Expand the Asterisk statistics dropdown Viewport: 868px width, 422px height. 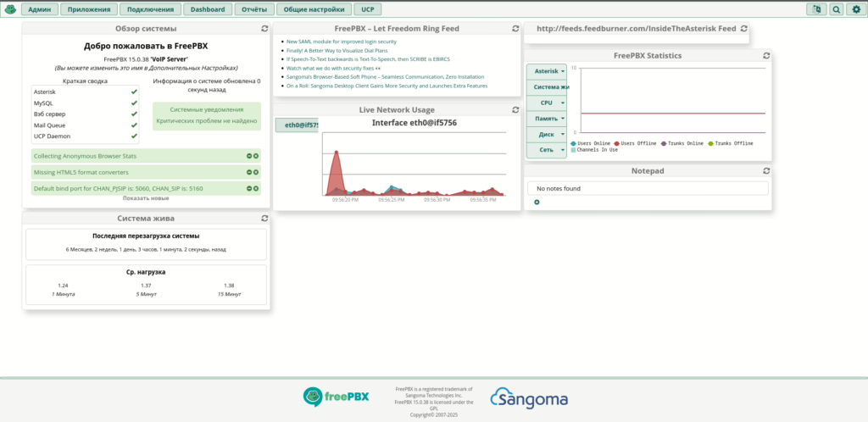[547, 71]
